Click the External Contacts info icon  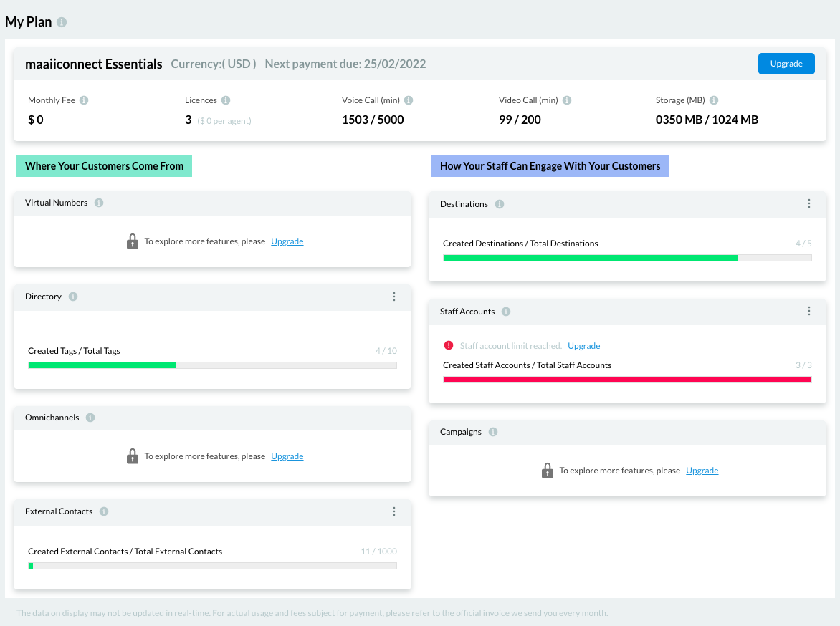point(104,511)
